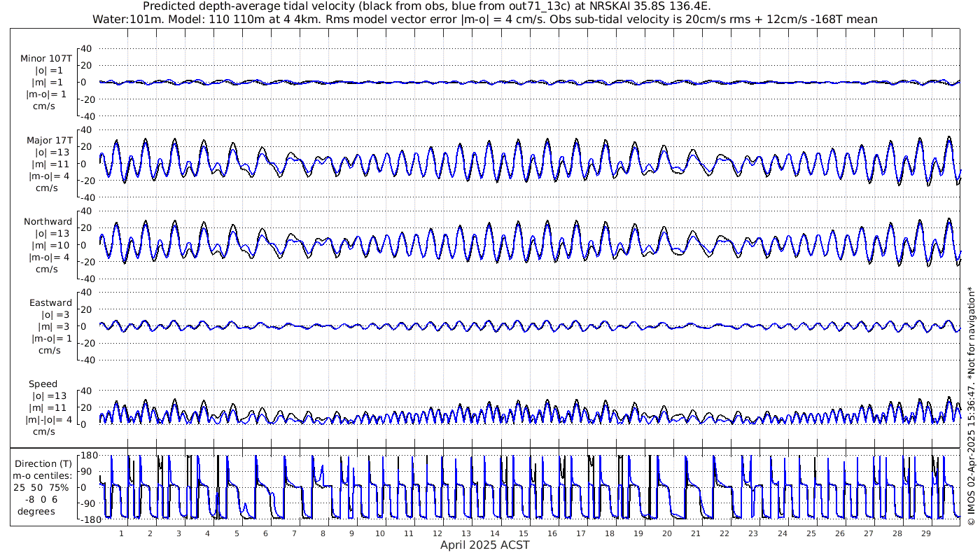
Task: Select day 22 tick on the date axis
Action: coord(724,533)
